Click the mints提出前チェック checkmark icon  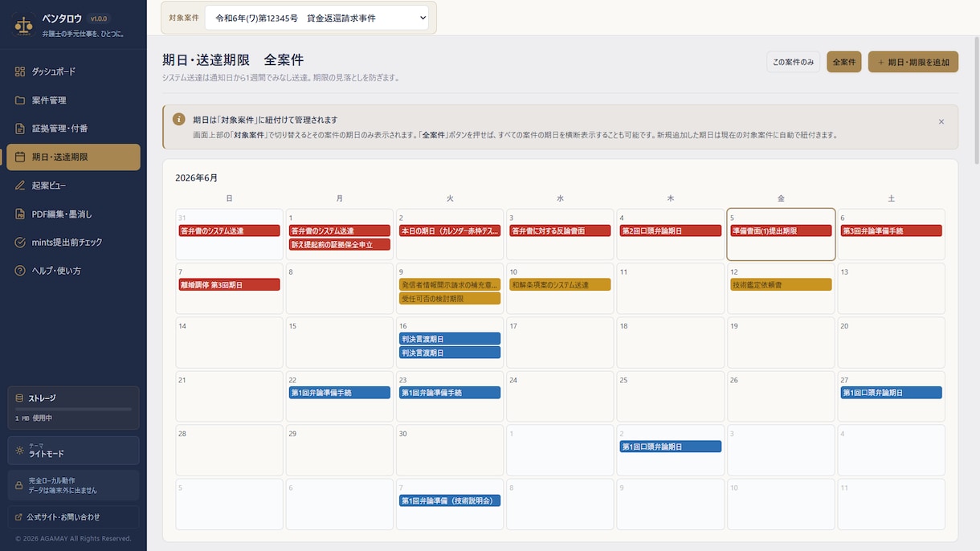[x=20, y=243]
